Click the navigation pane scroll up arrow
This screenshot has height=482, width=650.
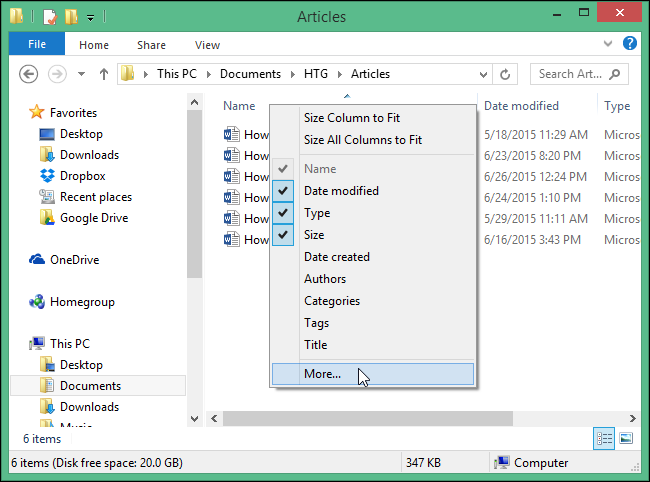click(194, 102)
